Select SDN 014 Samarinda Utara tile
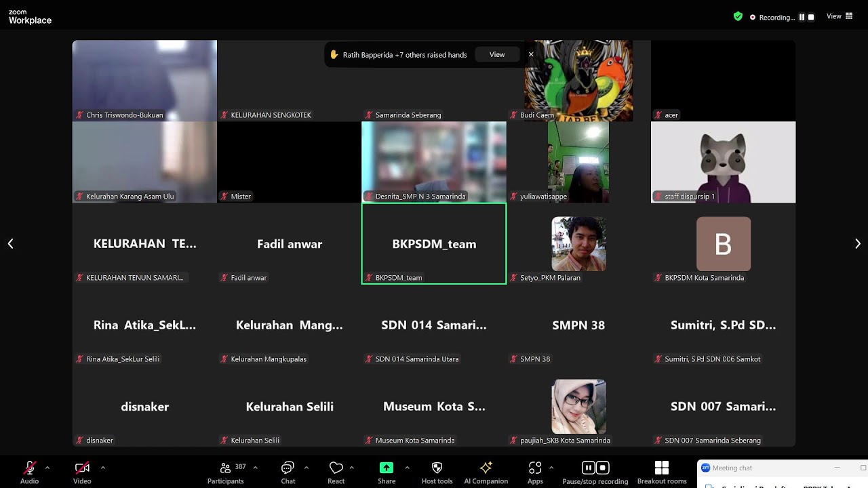Screen dimensions: 868x488 coord(434,325)
